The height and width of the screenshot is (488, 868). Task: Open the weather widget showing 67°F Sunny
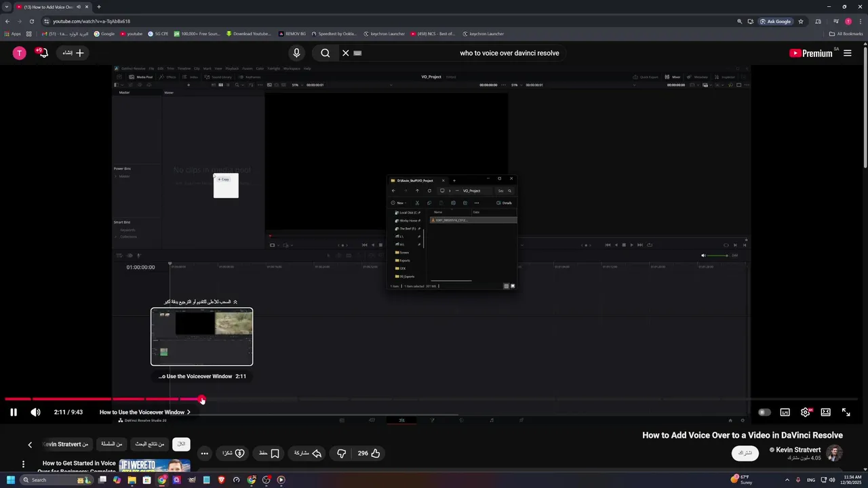743,480
